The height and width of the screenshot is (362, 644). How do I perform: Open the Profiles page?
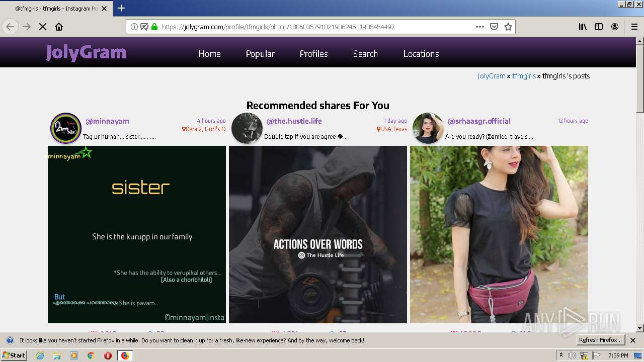[313, 54]
